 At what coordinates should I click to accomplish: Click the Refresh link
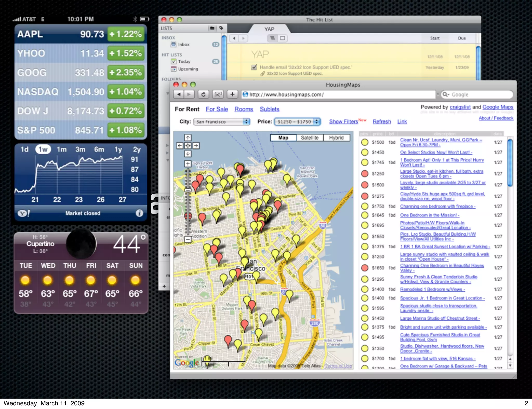(382, 121)
